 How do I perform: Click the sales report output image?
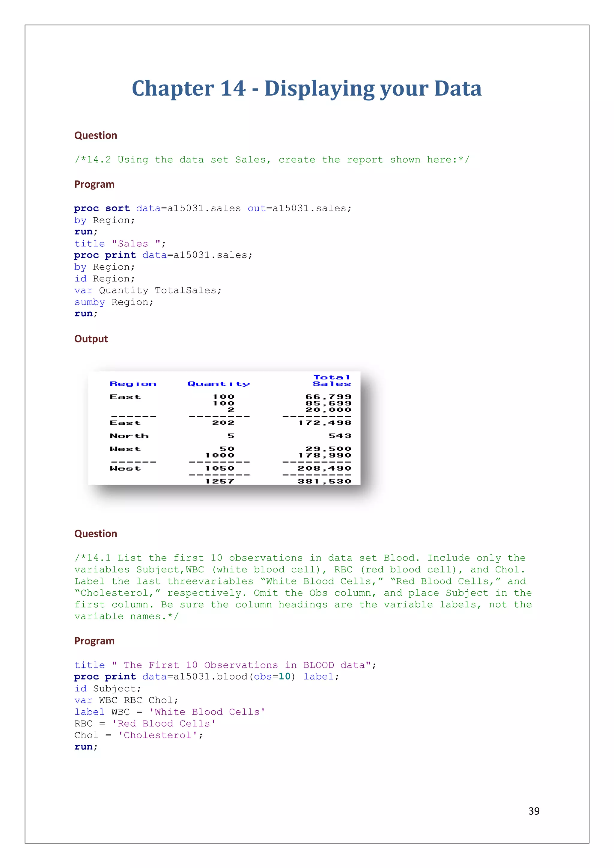click(224, 428)
